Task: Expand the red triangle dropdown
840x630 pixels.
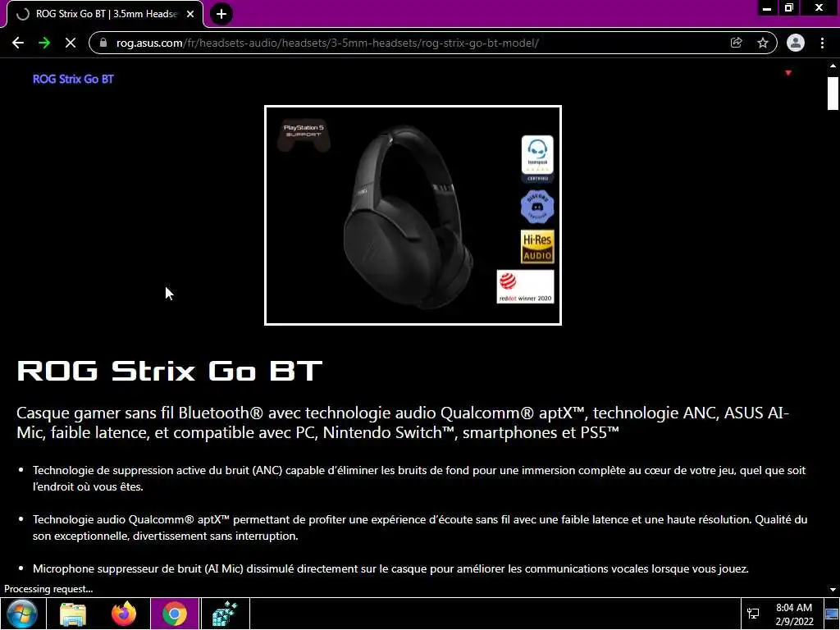Action: pyautogui.click(x=788, y=73)
